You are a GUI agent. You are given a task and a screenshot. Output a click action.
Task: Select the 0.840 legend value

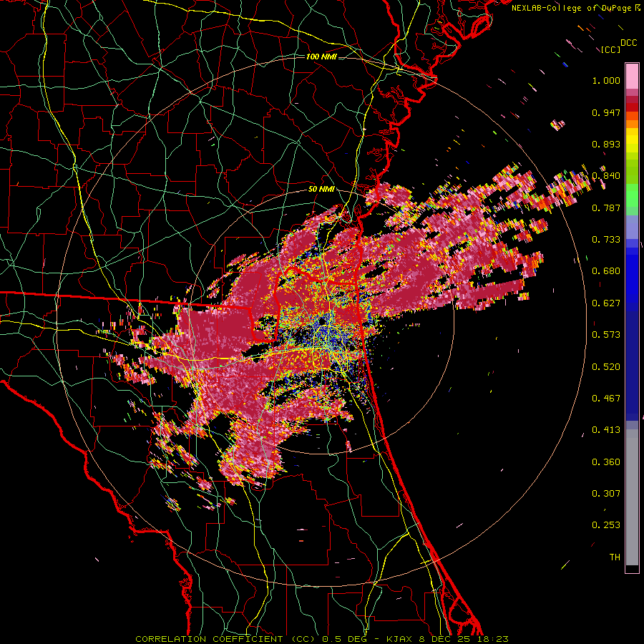(606, 176)
